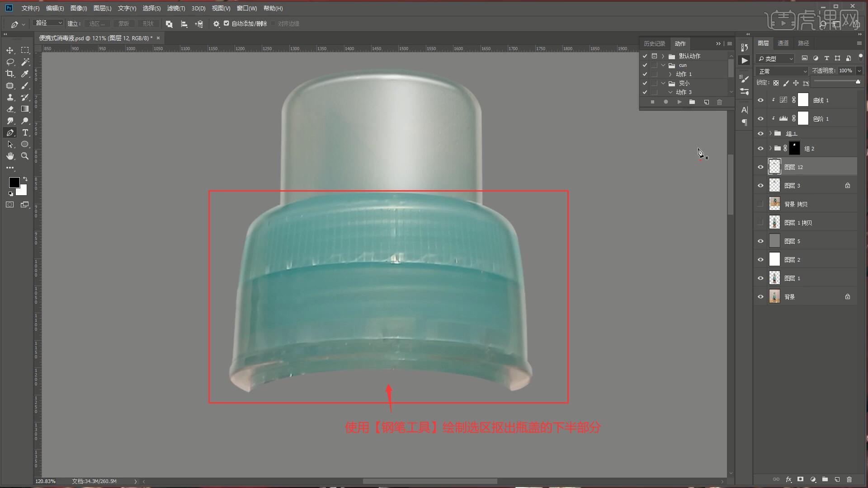The width and height of the screenshot is (868, 488).
Task: Switch to the 通道 tab
Action: tap(783, 43)
